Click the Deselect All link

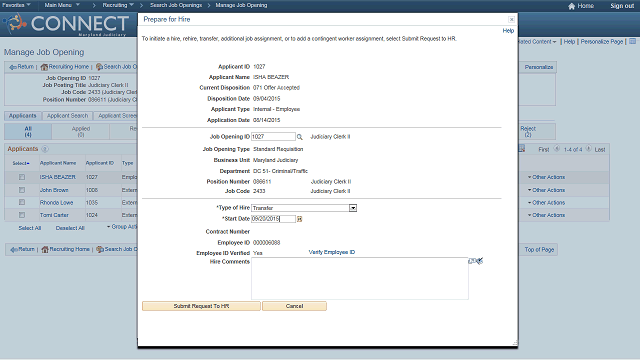[x=70, y=228]
